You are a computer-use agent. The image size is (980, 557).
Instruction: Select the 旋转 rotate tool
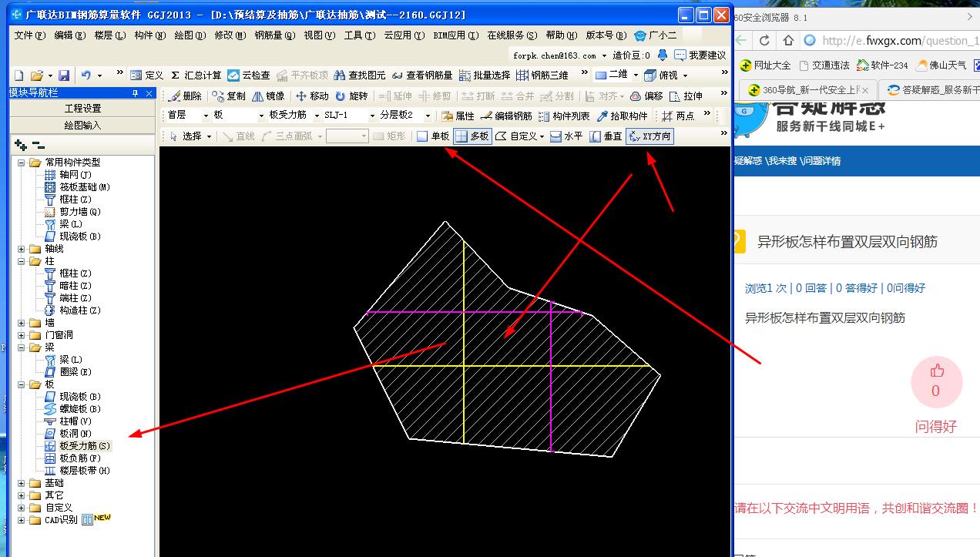(x=351, y=96)
